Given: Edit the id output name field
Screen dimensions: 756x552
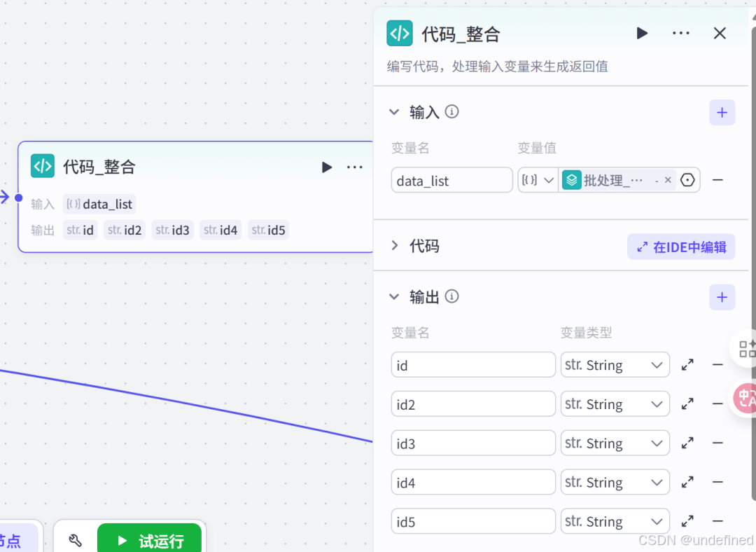Looking at the screenshot, I should point(473,365).
